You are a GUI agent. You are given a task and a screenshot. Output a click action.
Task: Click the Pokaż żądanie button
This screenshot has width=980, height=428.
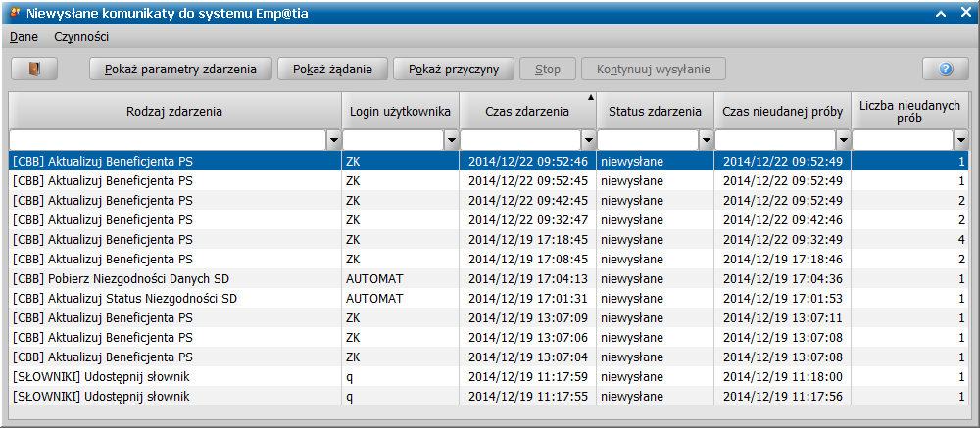coord(332,69)
